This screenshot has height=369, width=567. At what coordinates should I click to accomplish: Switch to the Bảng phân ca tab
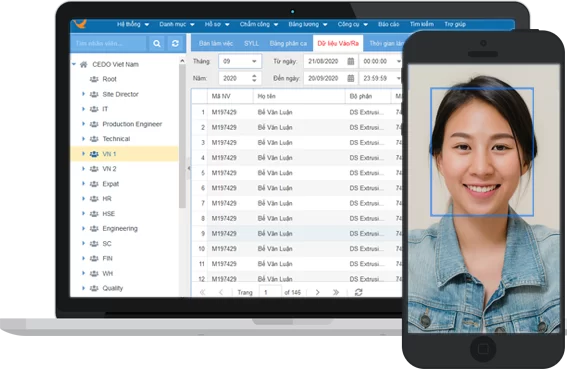[x=288, y=43]
